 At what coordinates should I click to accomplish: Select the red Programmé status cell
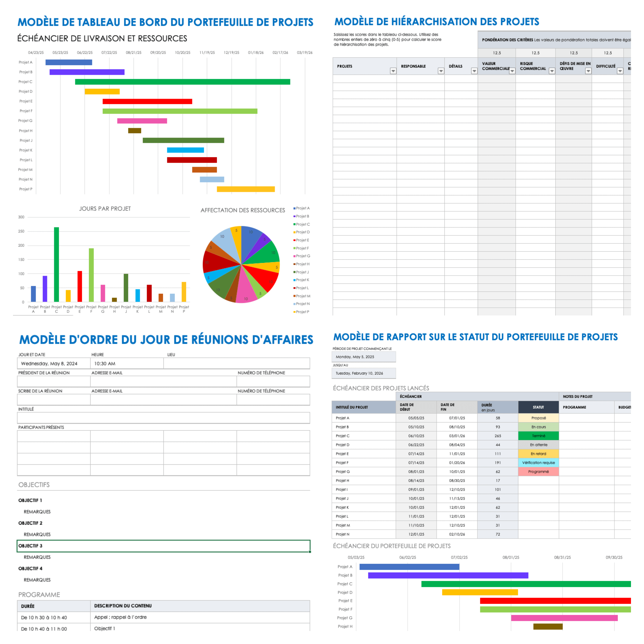tap(538, 472)
